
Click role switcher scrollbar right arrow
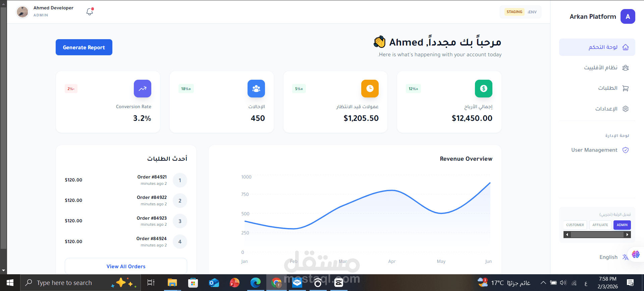[627, 235]
